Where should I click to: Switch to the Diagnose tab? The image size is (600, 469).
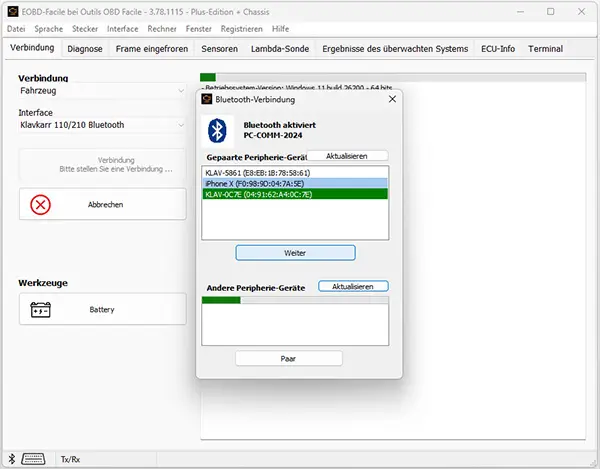click(85, 48)
